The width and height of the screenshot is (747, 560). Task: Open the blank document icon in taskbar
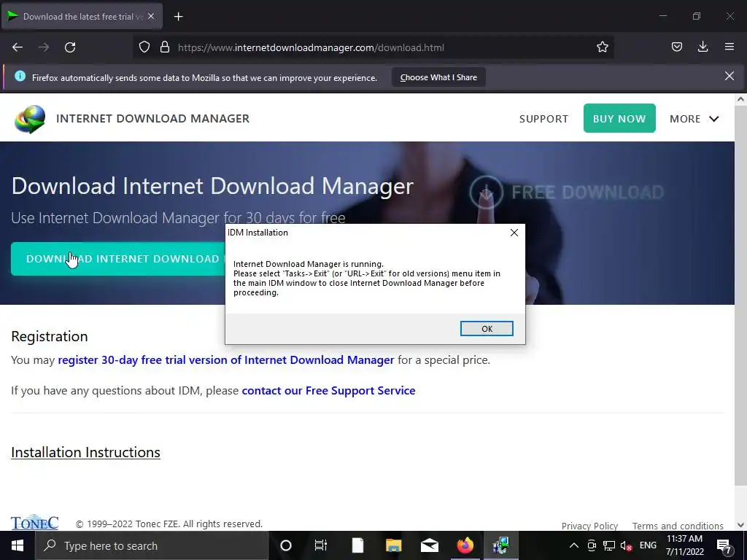click(357, 545)
